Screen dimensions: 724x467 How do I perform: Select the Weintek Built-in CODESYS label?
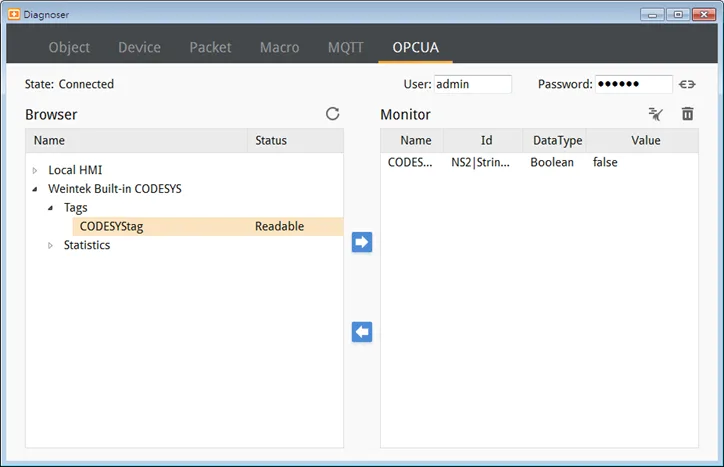click(x=115, y=188)
